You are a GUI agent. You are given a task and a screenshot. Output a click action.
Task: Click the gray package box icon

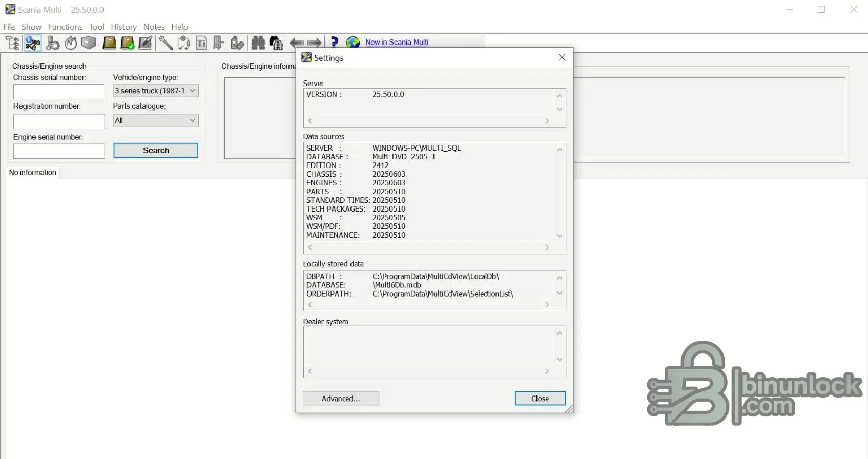(89, 43)
